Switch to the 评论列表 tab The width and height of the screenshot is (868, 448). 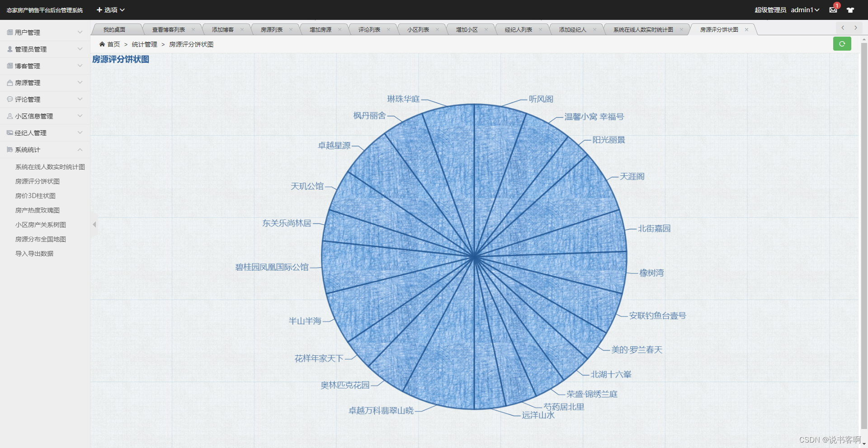pos(369,30)
